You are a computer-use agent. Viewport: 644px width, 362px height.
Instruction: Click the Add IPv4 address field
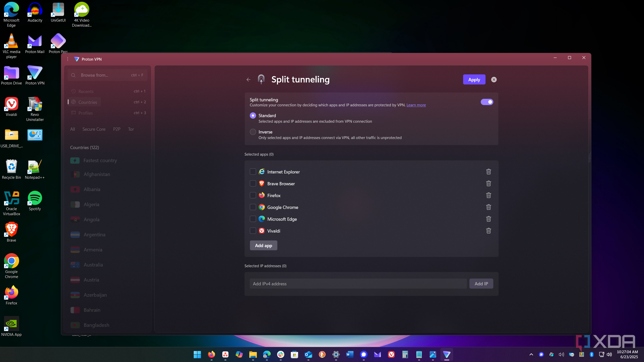(358, 284)
